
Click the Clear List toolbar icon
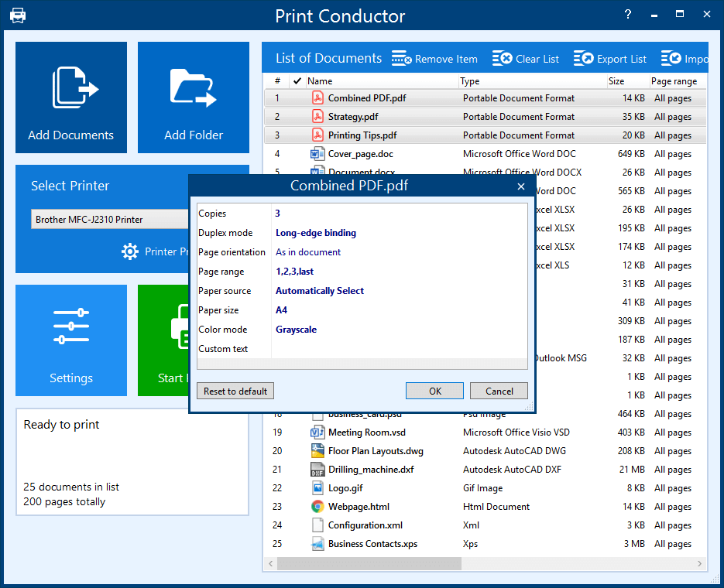500,58
